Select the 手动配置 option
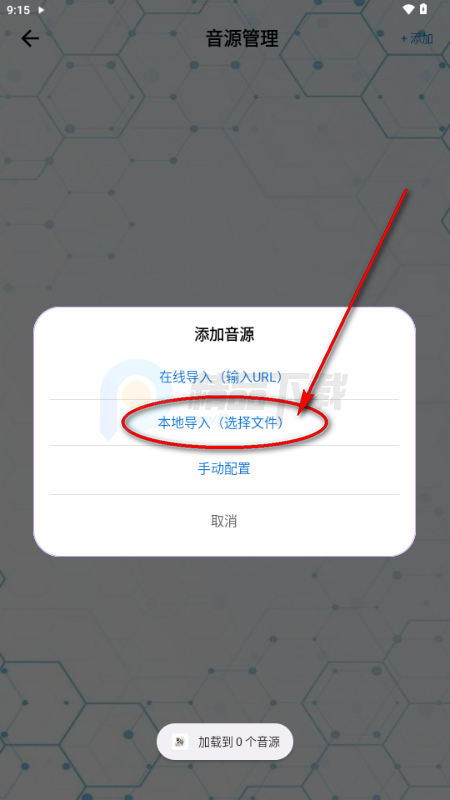 224,468
